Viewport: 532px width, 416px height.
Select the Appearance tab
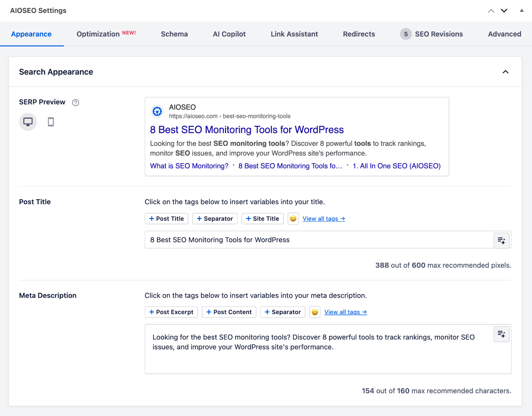[32, 34]
